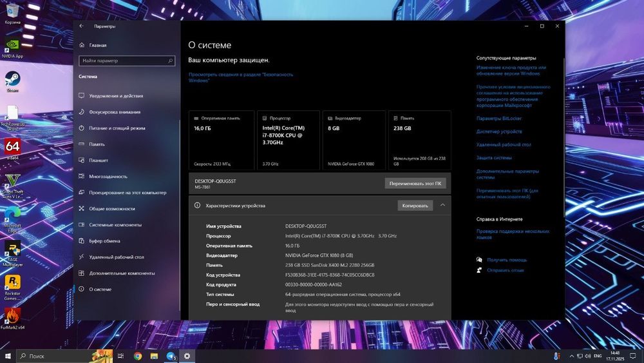This screenshot has height=363, width=644.
Task: Click the Память 238 GB card
Action: click(420, 140)
